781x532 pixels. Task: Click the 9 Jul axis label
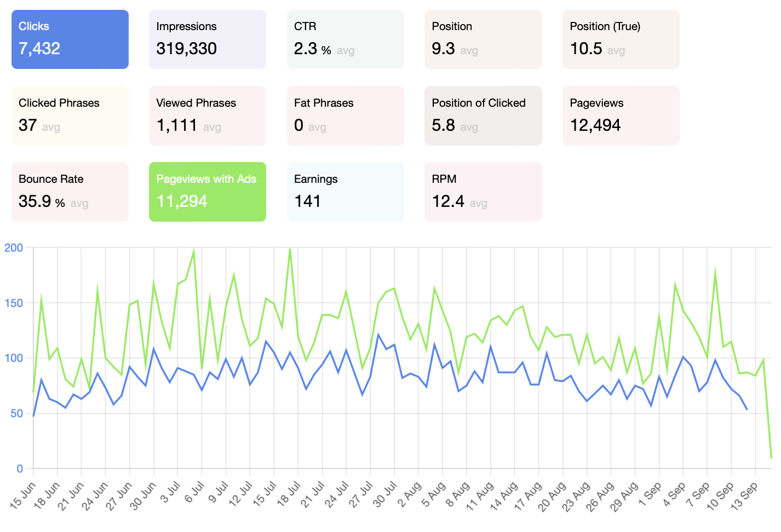click(217, 494)
